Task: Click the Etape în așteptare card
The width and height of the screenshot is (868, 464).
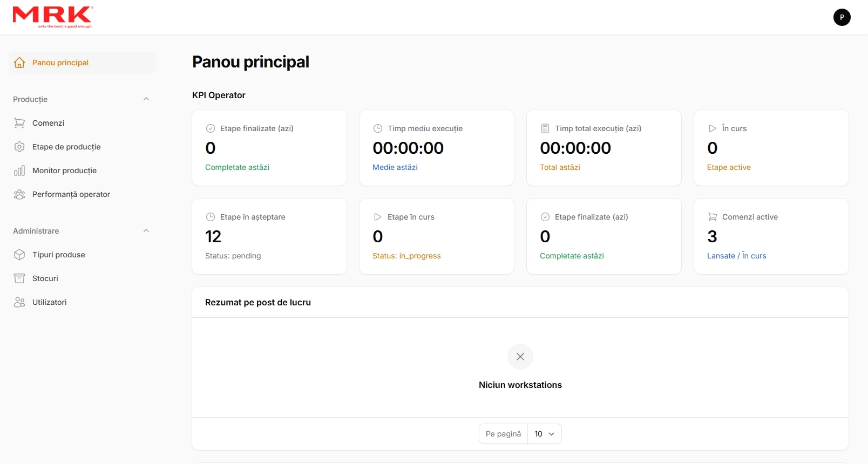Action: point(269,236)
